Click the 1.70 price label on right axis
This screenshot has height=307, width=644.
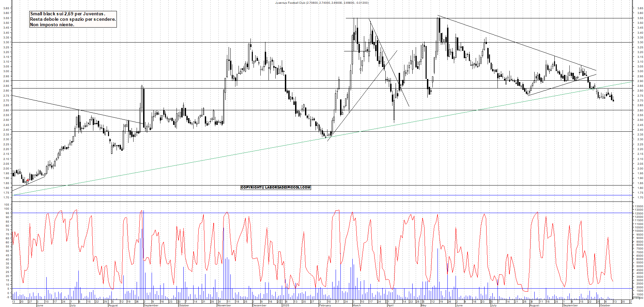pos(640,198)
